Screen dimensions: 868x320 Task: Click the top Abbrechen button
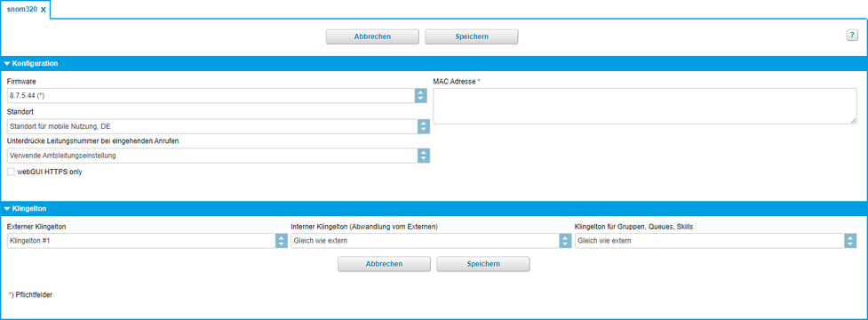(x=372, y=36)
